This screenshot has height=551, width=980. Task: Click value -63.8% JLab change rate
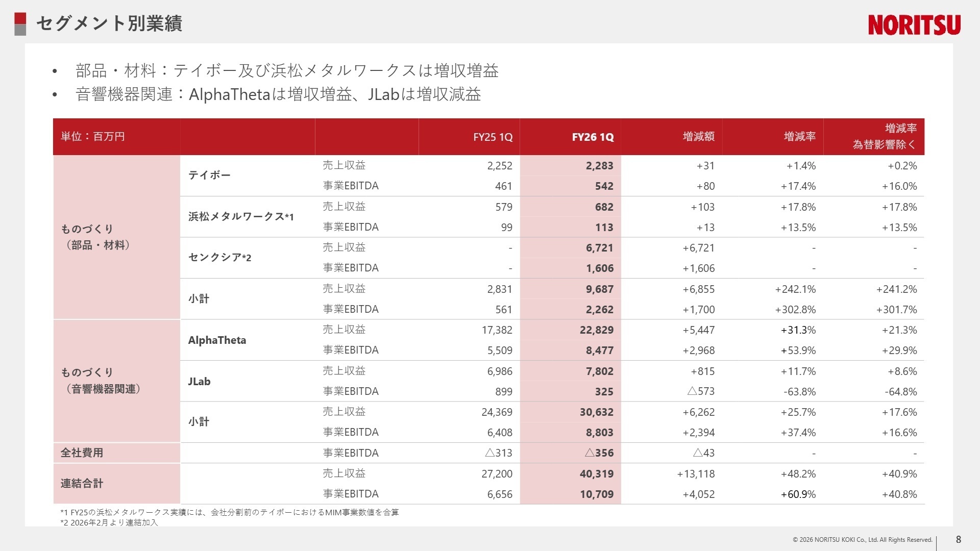pos(799,392)
